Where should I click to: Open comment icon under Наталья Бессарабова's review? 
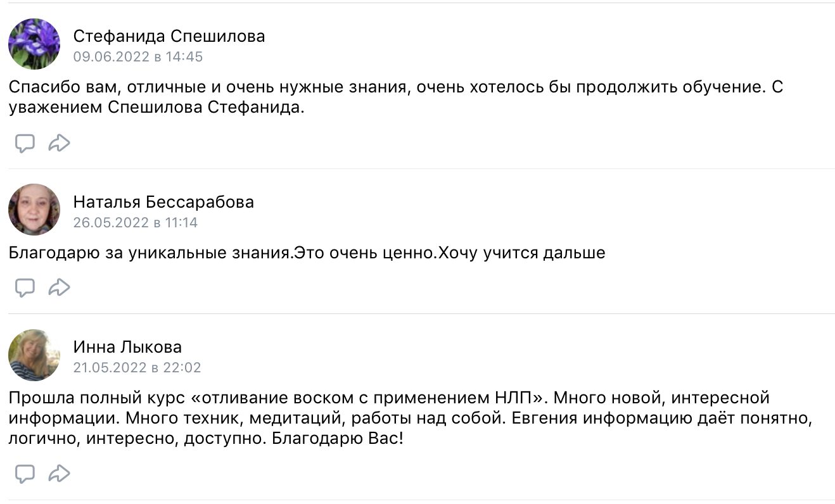pos(25,288)
